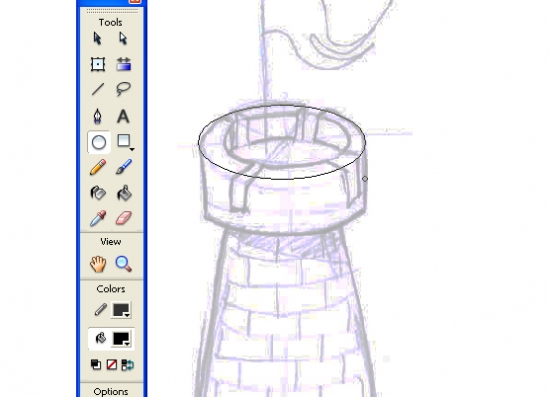Click the fill color bucket icon
This screenshot has width=550, height=397.
[x=101, y=339]
